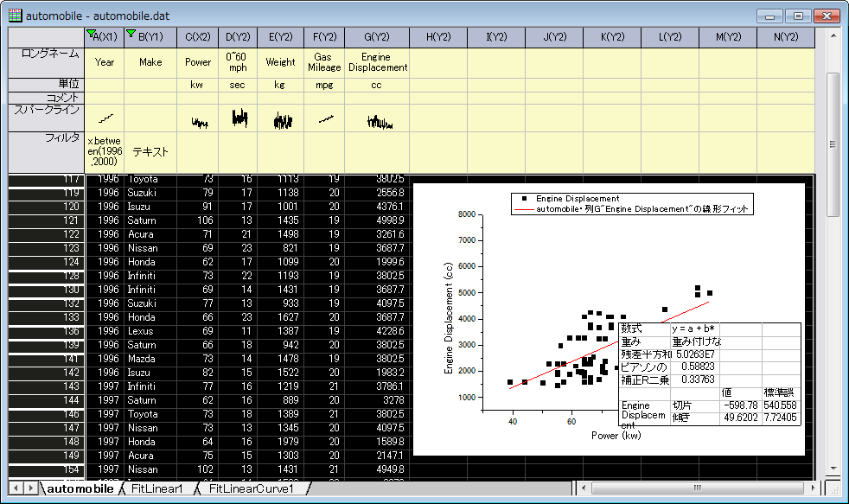The height and width of the screenshot is (504, 849).
Task: Open the FitLinearCurve1 sheet tab
Action: [x=251, y=488]
